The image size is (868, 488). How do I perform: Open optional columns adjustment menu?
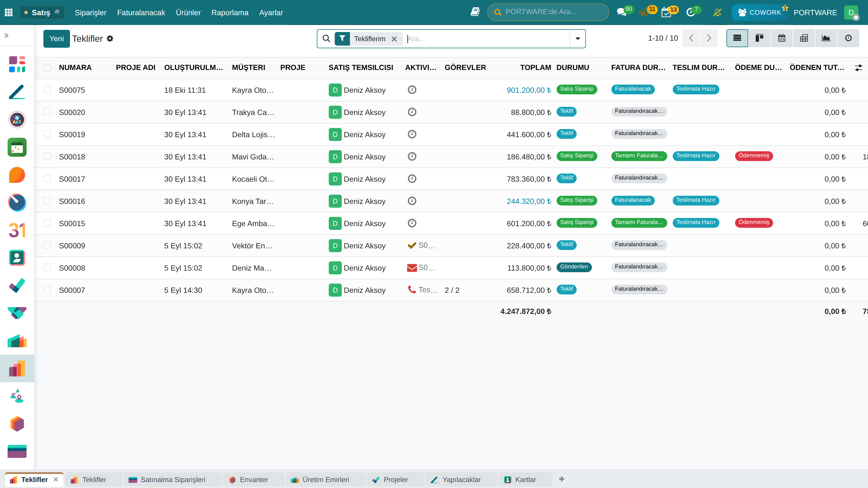click(x=859, y=68)
